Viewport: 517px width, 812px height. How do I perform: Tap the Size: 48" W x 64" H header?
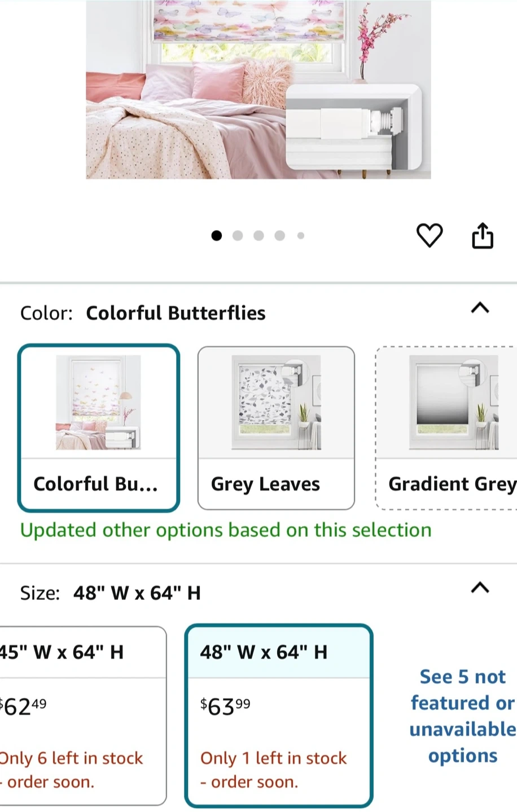[x=111, y=593]
